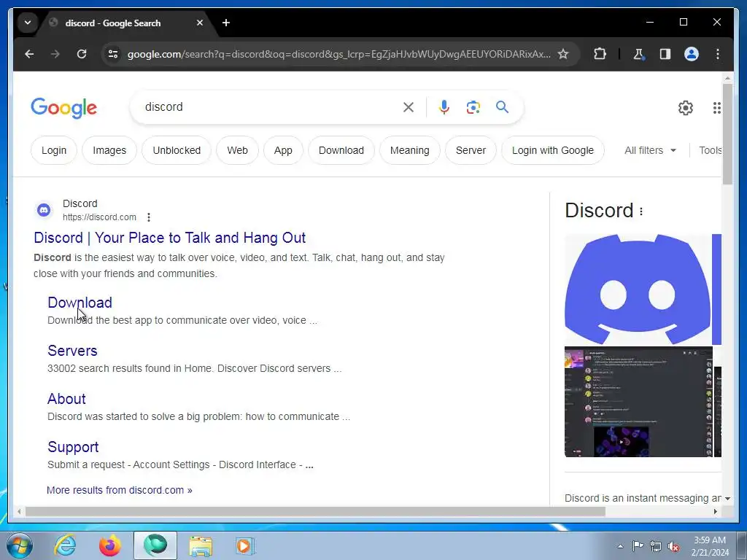747x560 pixels.
Task: Open the Chrome three-dot menu
Action: [x=718, y=54]
